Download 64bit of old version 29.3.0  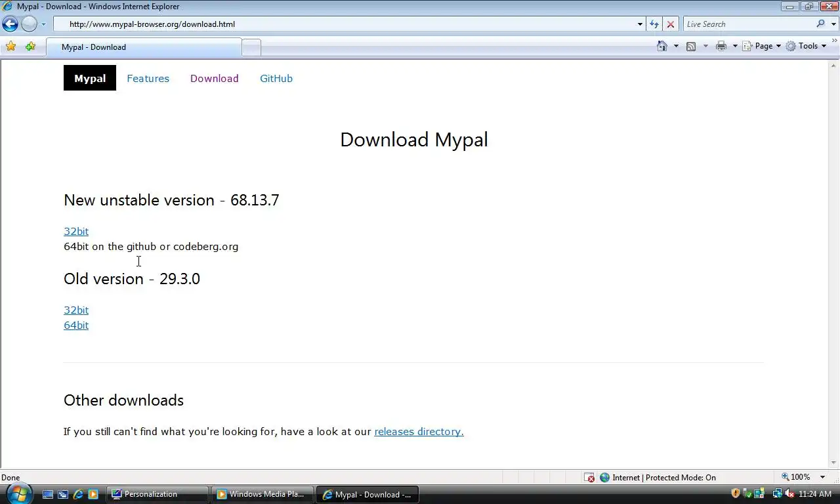76,325
